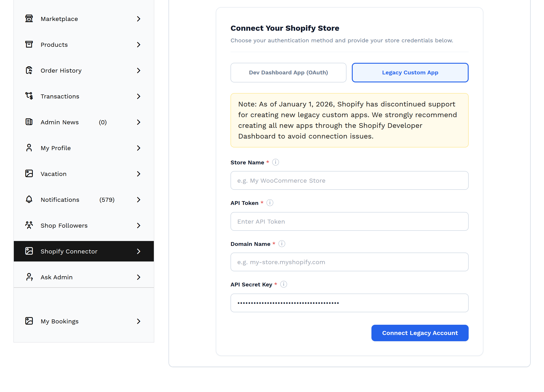Click the Admin News (0) count
The width and height of the screenshot is (544, 392).
[x=103, y=122]
